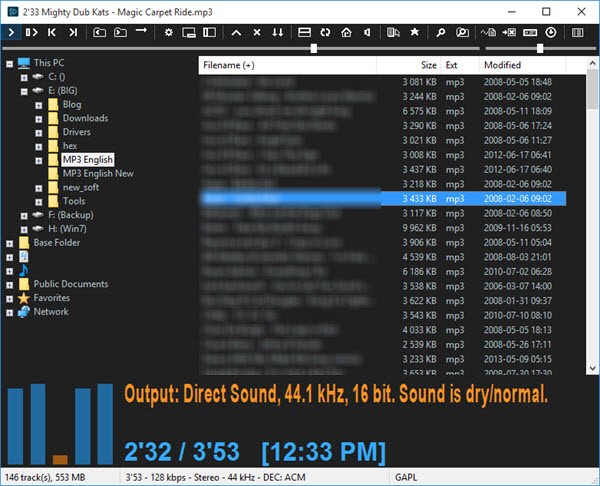Click the Output: Direct Sound info text
The image size is (600, 486).
(x=336, y=394)
